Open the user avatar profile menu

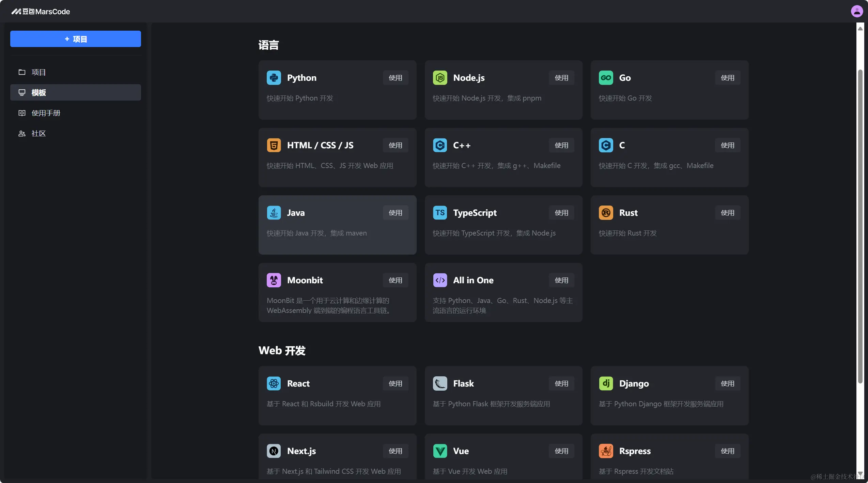(857, 11)
